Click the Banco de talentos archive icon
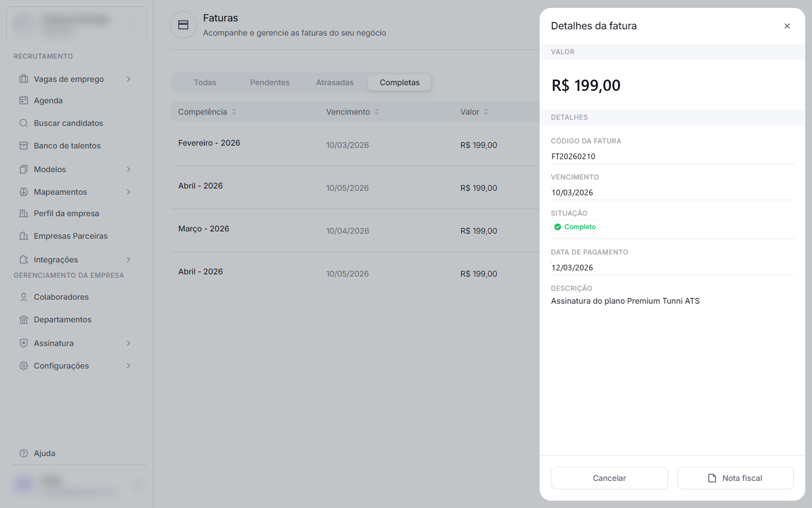Image resolution: width=812 pixels, height=508 pixels. tap(24, 146)
